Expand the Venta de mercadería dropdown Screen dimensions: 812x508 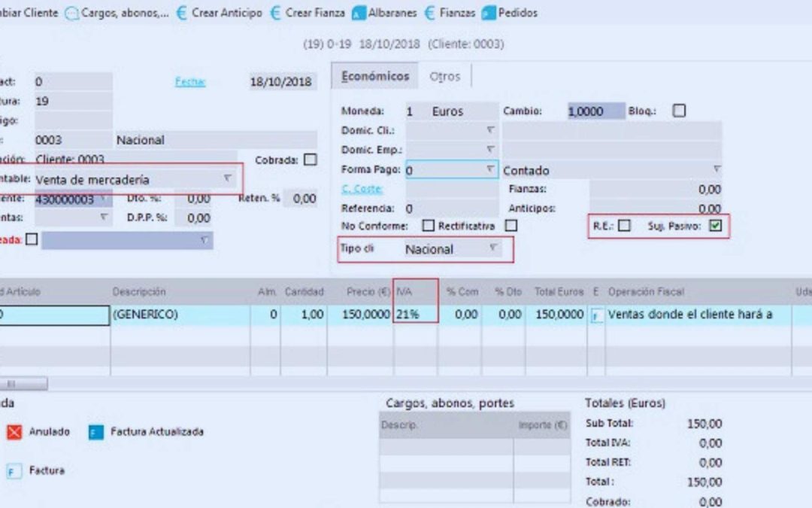pyautogui.click(x=228, y=179)
